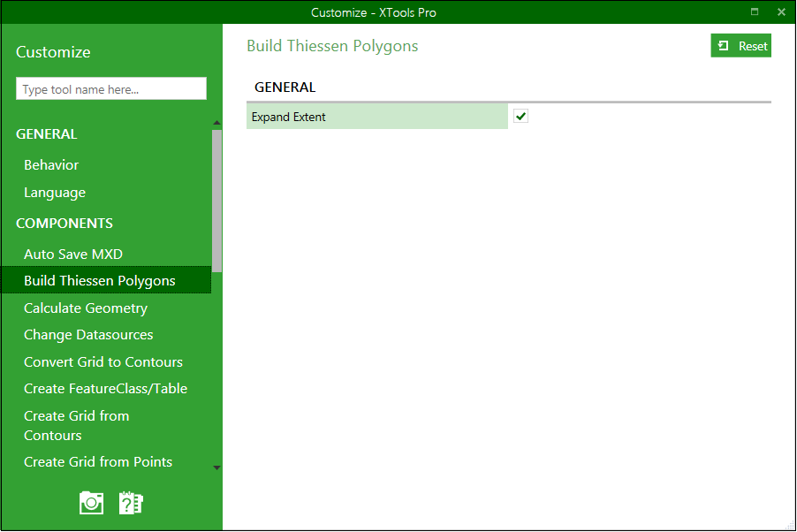
Task: Open Convert Grid to Contours settings
Action: (103, 361)
